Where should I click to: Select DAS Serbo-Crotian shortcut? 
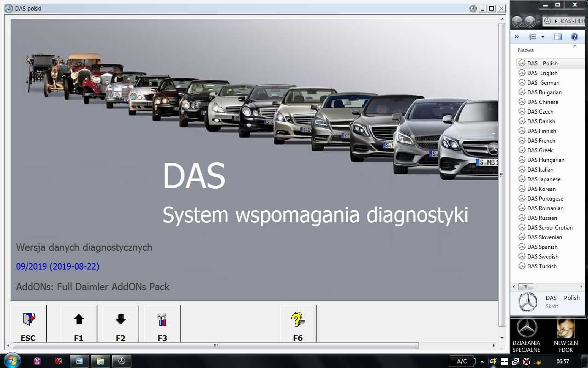[546, 227]
